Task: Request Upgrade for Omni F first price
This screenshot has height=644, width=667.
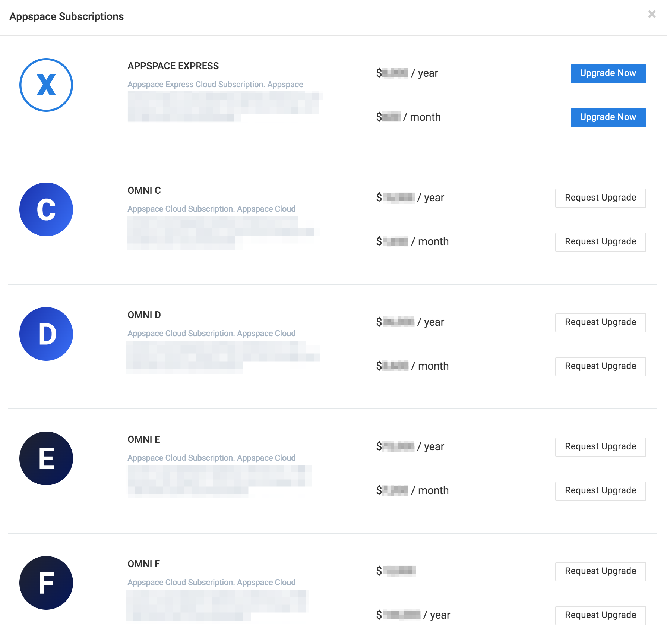Action: [x=600, y=571]
